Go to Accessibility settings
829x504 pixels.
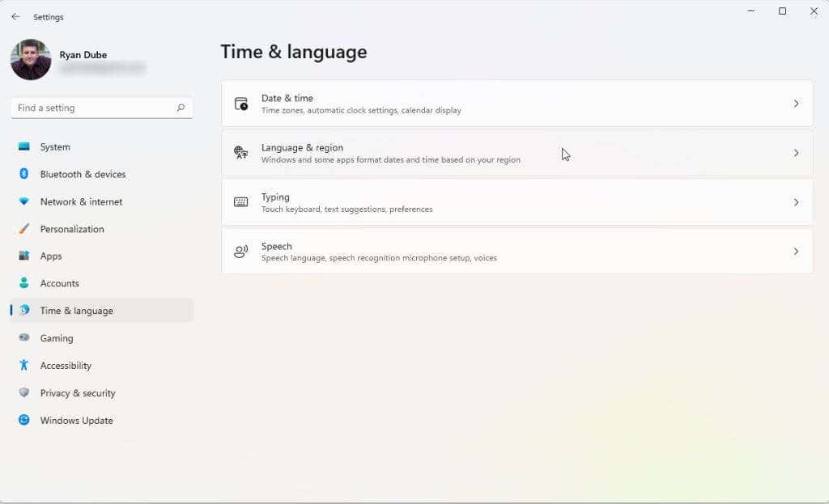(101, 366)
